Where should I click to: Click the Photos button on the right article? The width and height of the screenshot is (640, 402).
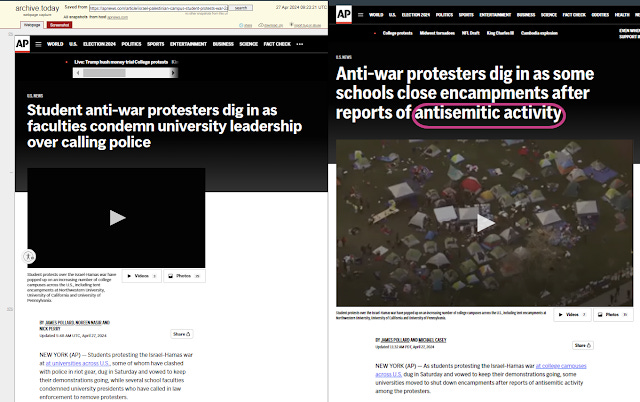tap(613, 315)
